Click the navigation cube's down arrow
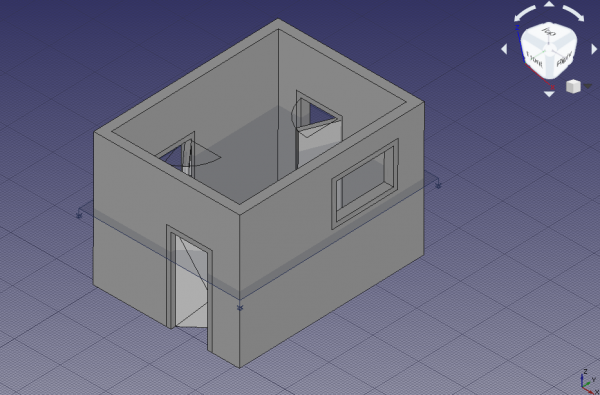600x395 pixels. (x=549, y=94)
